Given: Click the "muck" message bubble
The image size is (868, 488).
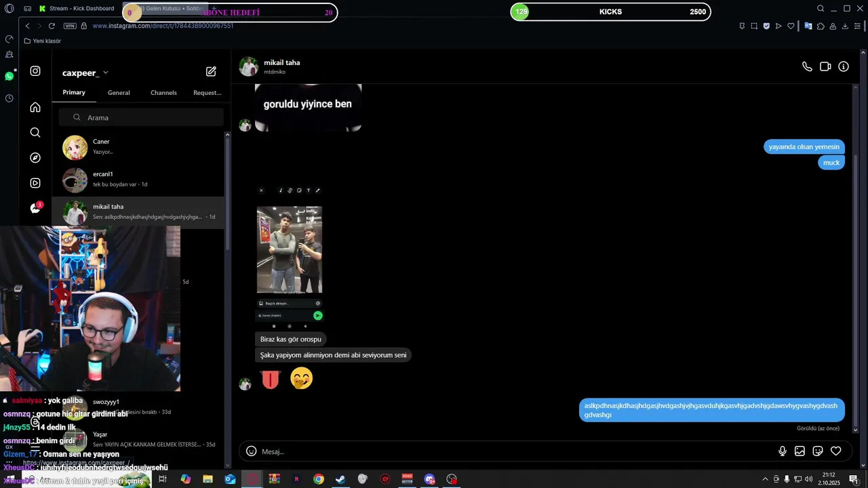Looking at the screenshot, I should pyautogui.click(x=831, y=163).
